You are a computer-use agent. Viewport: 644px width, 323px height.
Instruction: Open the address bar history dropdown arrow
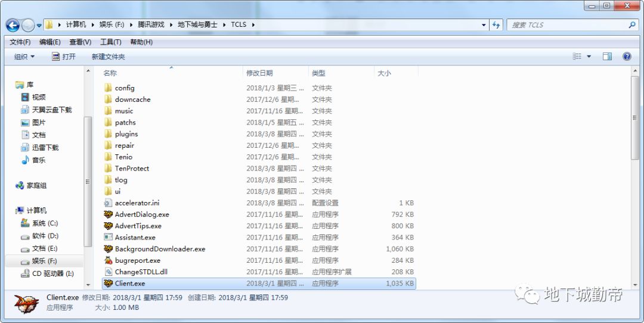[484, 25]
